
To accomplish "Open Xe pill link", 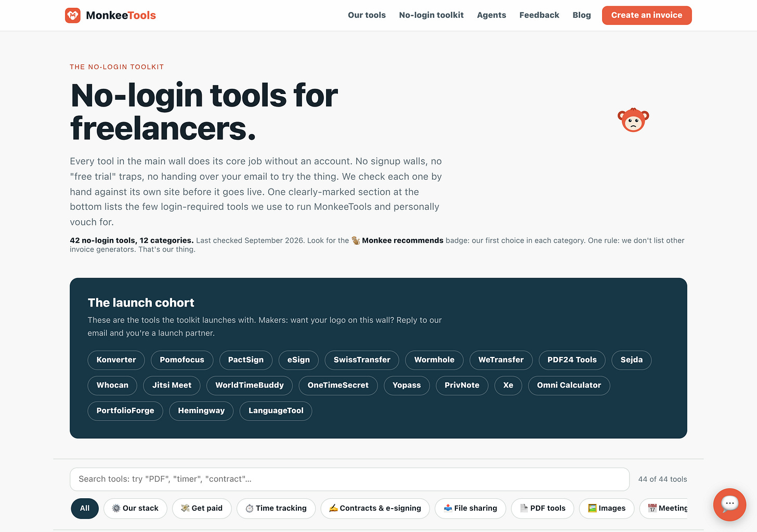I will coord(508,385).
